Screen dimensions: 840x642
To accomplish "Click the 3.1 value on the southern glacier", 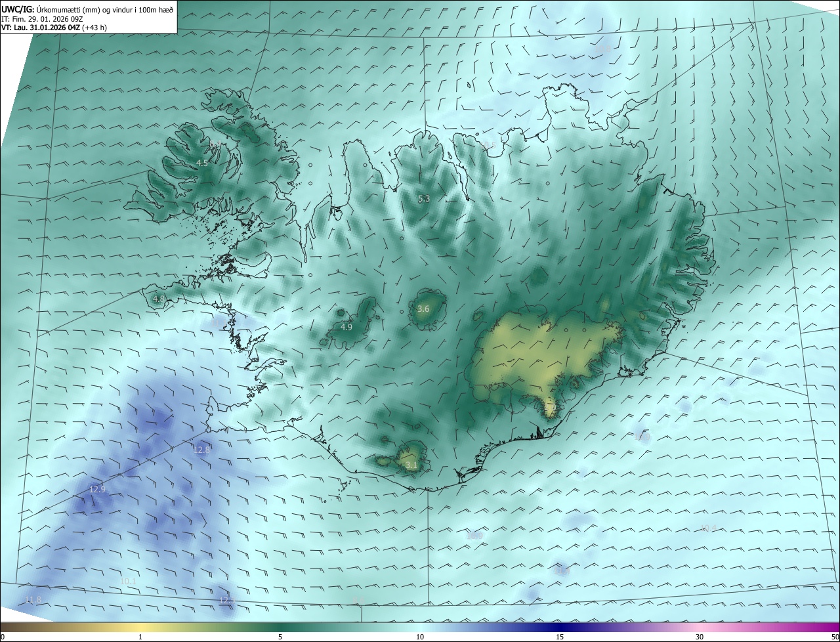I will [411, 465].
